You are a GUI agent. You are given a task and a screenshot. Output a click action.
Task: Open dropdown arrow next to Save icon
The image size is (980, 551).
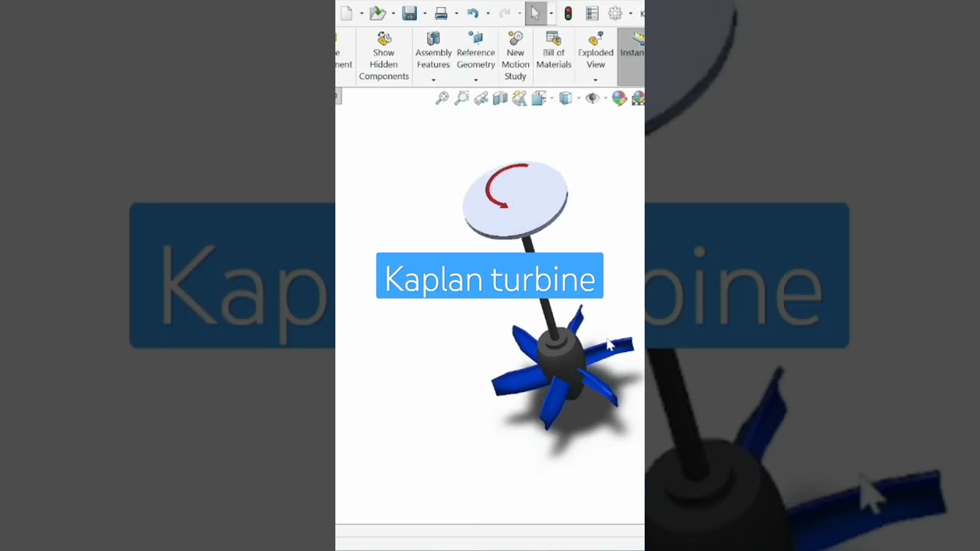pos(425,14)
